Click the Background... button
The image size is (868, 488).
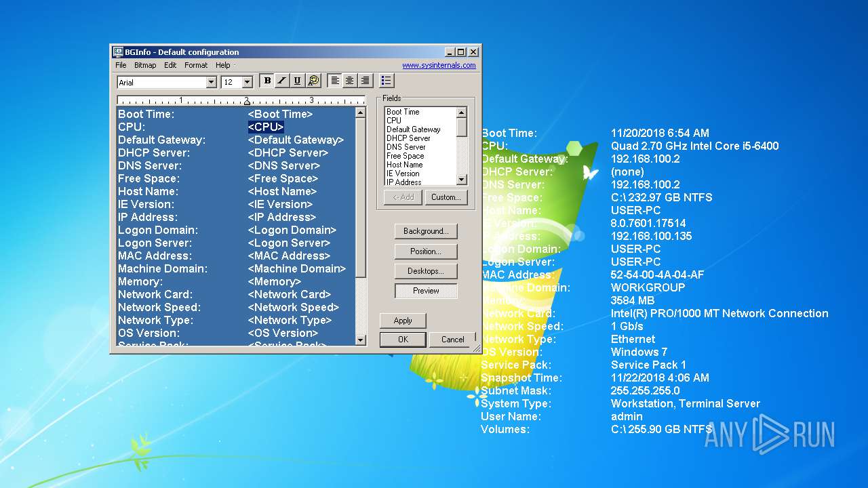(x=426, y=231)
